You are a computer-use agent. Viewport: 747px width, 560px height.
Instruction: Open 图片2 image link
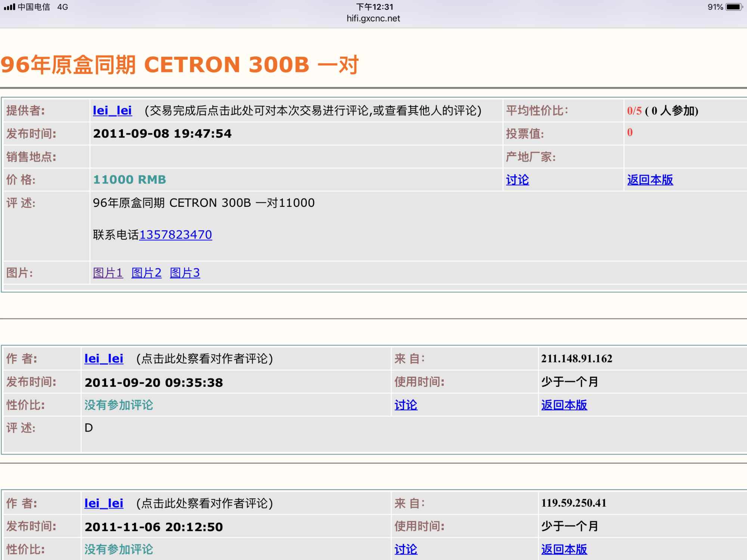(146, 273)
